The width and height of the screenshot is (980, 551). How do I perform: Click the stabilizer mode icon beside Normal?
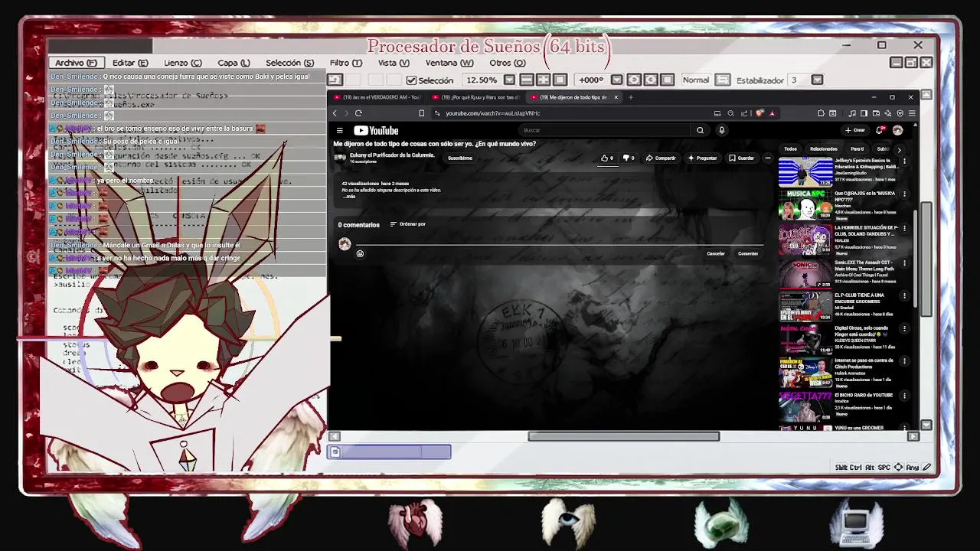pyautogui.click(x=723, y=80)
